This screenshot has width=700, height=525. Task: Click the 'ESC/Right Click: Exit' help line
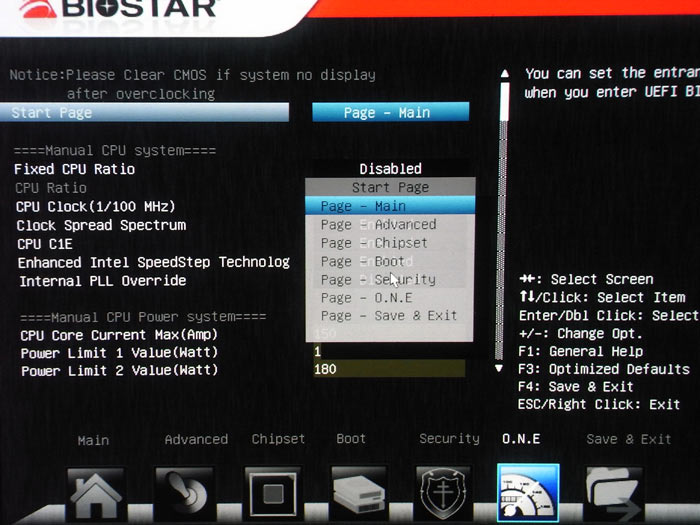pos(599,404)
